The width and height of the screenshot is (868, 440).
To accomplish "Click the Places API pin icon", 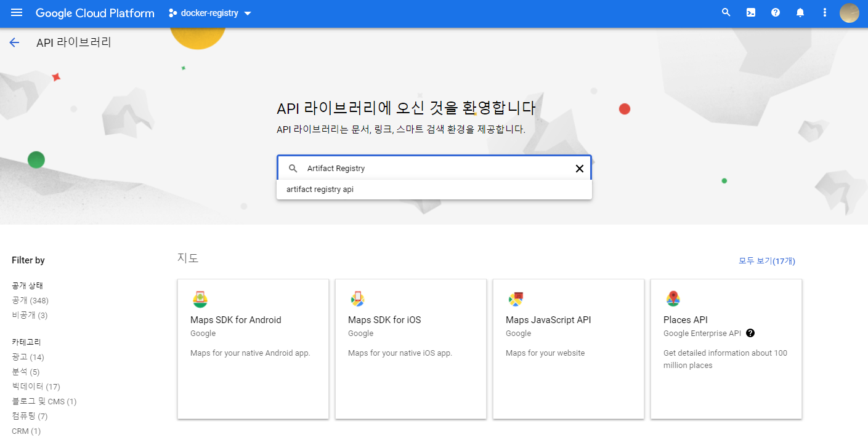I will click(673, 299).
